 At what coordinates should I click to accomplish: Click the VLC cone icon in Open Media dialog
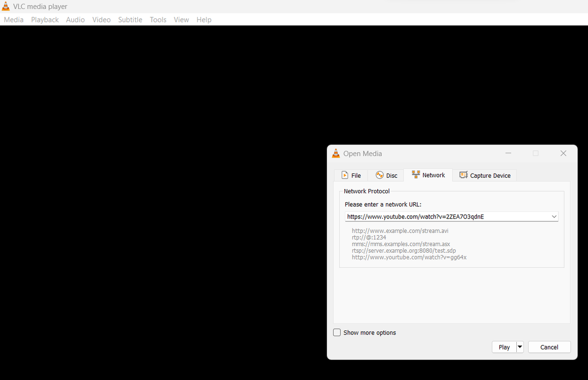click(x=336, y=153)
